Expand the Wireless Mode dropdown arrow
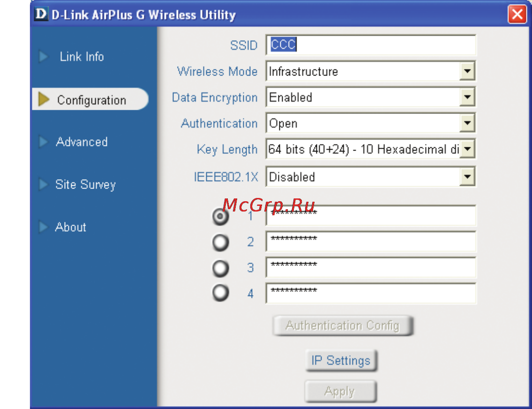This screenshot has height=409, width=532. click(x=467, y=71)
